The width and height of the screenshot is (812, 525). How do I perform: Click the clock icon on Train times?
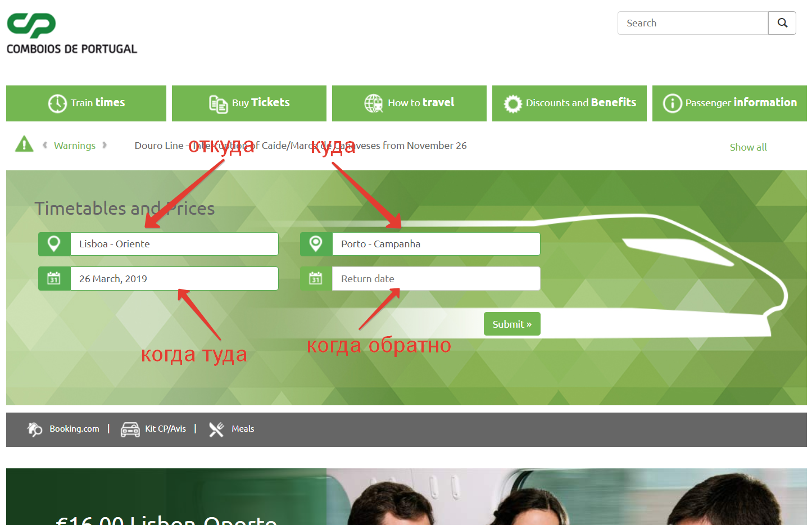pyautogui.click(x=57, y=103)
